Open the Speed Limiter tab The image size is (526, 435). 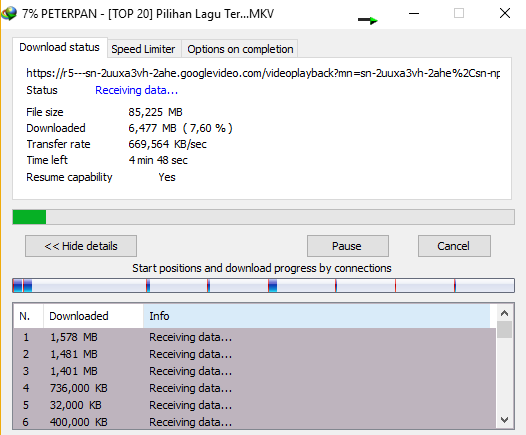click(x=143, y=49)
